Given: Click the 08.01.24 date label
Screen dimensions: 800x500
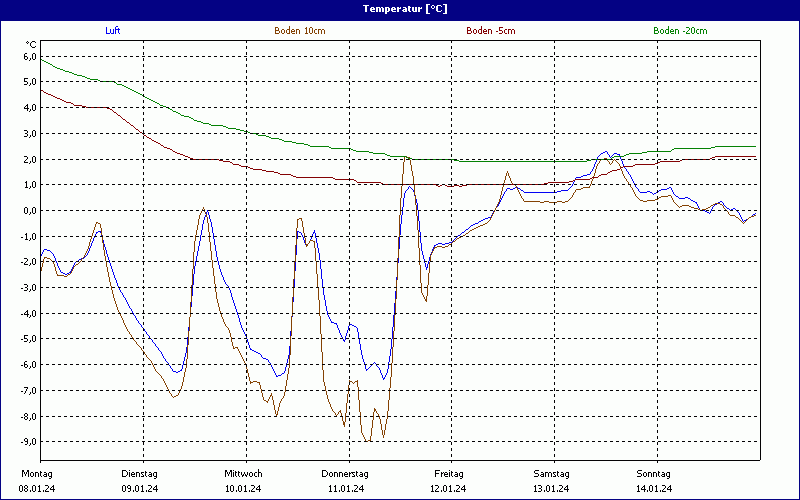Looking at the screenshot, I should [37, 488].
